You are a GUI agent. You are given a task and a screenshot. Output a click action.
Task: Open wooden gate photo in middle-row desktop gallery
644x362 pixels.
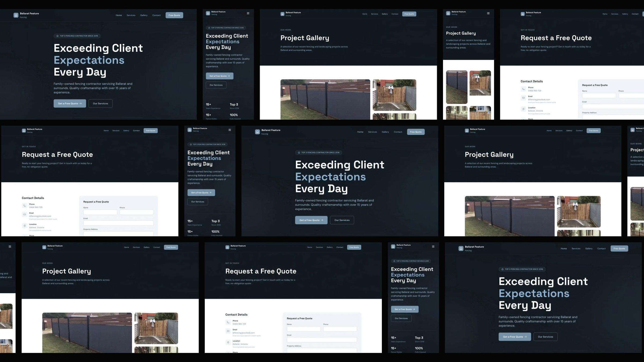579,212
